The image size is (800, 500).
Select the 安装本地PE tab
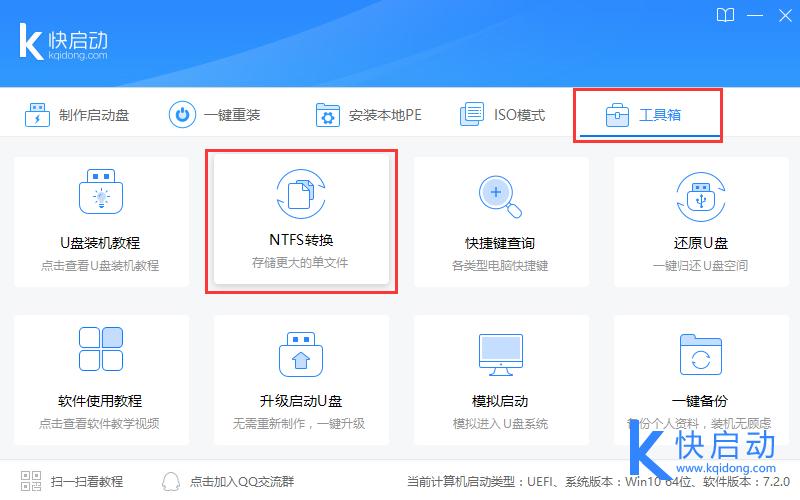368,115
